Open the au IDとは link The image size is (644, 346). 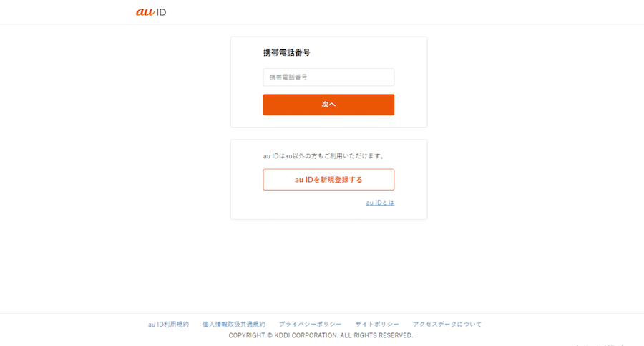(x=380, y=203)
